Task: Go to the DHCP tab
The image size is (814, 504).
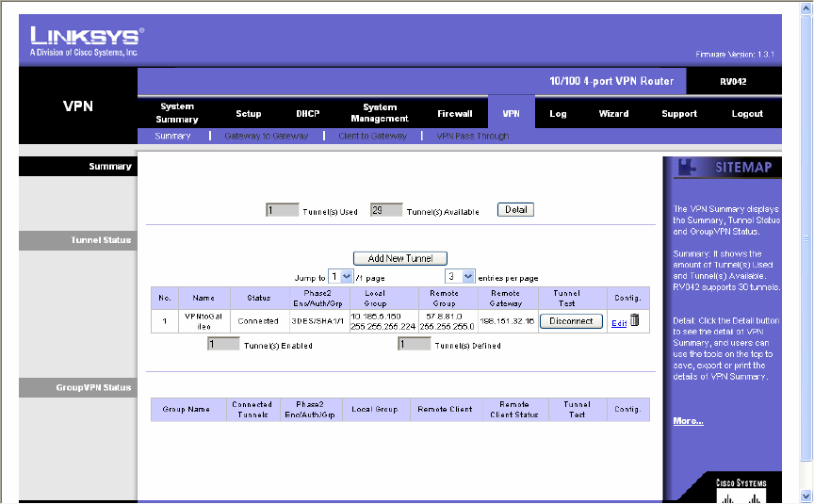Action: click(x=308, y=113)
